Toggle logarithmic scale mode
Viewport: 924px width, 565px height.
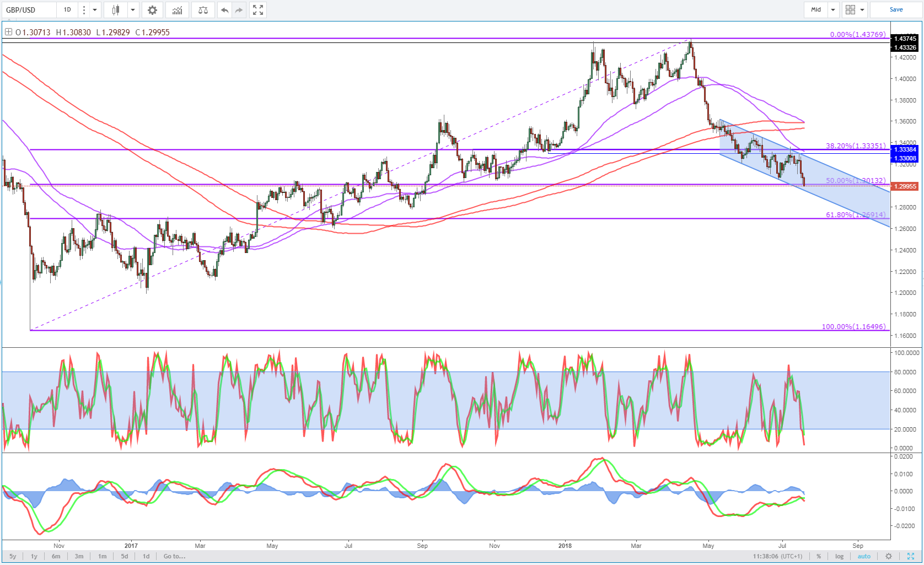839,556
